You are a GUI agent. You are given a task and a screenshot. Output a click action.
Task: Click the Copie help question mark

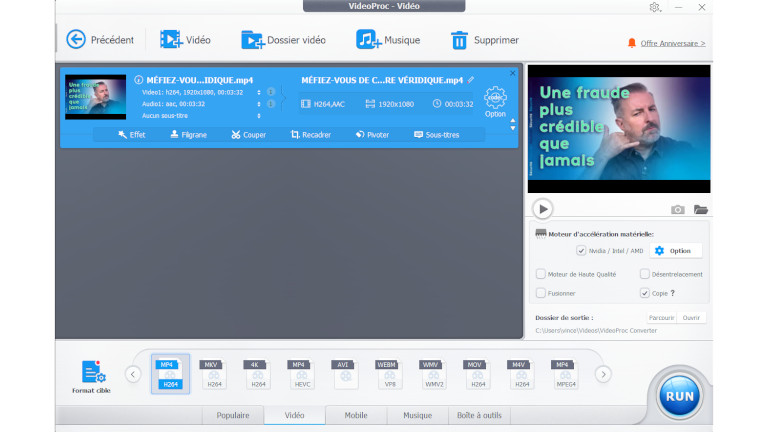(673, 293)
